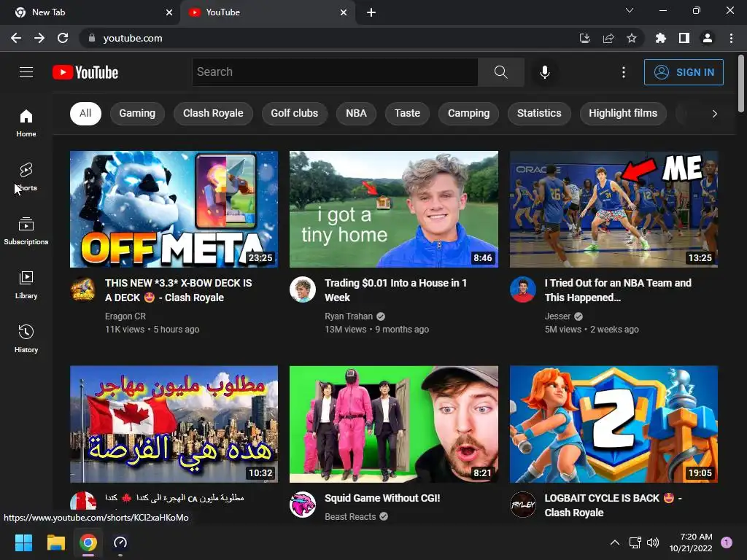The height and width of the screenshot is (560, 747).
Task: Close the YouTube tab
Action: click(x=344, y=12)
